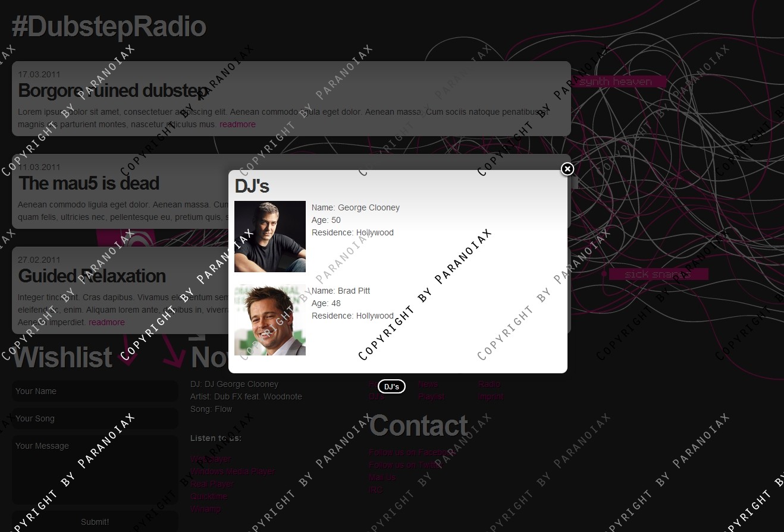Select the text 'Name: Brad Pitt'
784x532 pixels.
pyautogui.click(x=341, y=291)
